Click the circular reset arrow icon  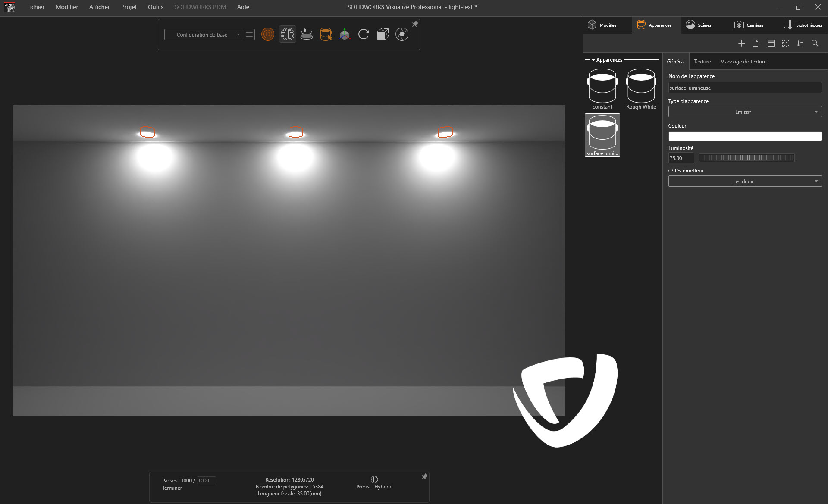[364, 34]
